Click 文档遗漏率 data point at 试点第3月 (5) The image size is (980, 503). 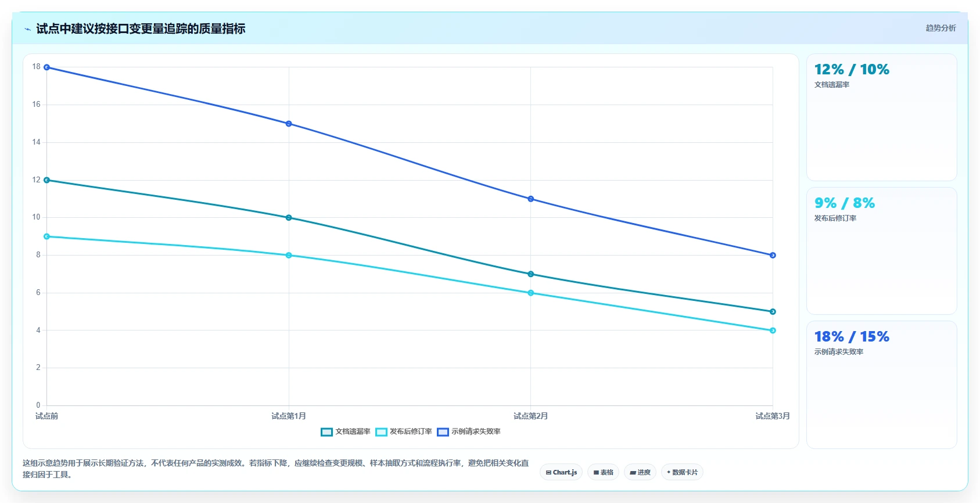(773, 312)
